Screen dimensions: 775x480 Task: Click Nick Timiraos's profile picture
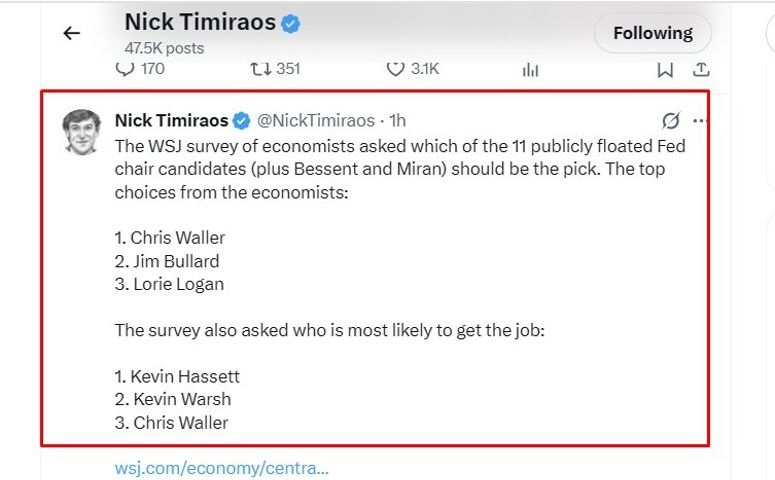[x=81, y=131]
